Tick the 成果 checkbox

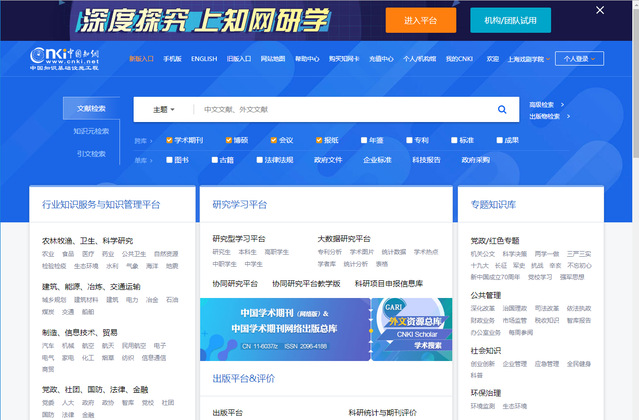[x=499, y=140]
